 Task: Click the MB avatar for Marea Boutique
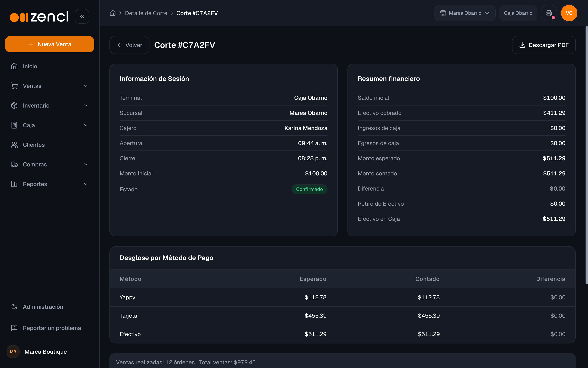pyautogui.click(x=13, y=352)
